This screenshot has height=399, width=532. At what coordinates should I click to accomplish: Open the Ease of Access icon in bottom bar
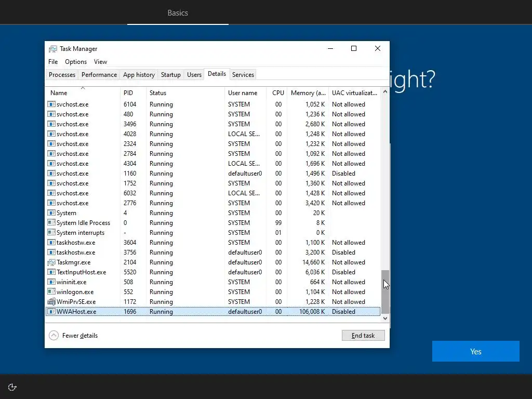point(12,387)
